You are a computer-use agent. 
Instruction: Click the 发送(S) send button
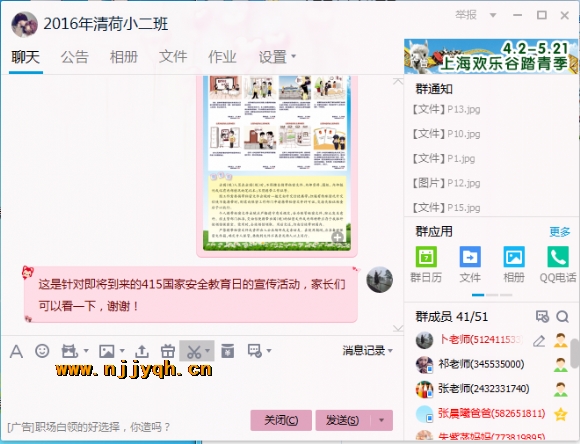click(x=343, y=420)
